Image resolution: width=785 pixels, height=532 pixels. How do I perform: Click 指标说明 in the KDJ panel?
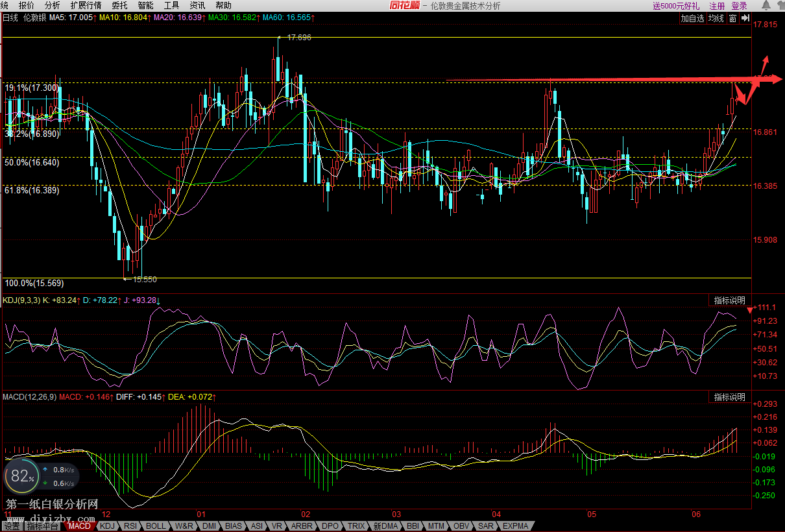tap(730, 300)
